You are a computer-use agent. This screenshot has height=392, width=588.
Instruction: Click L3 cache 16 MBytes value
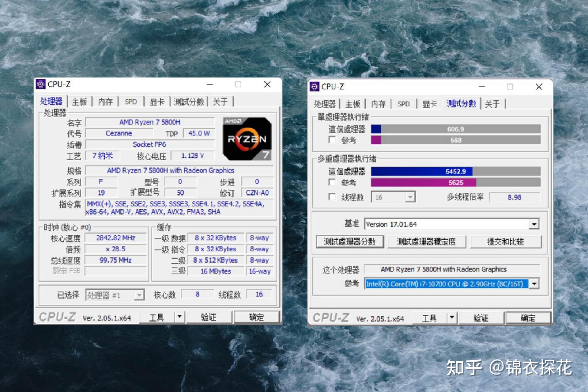pyautogui.click(x=216, y=271)
